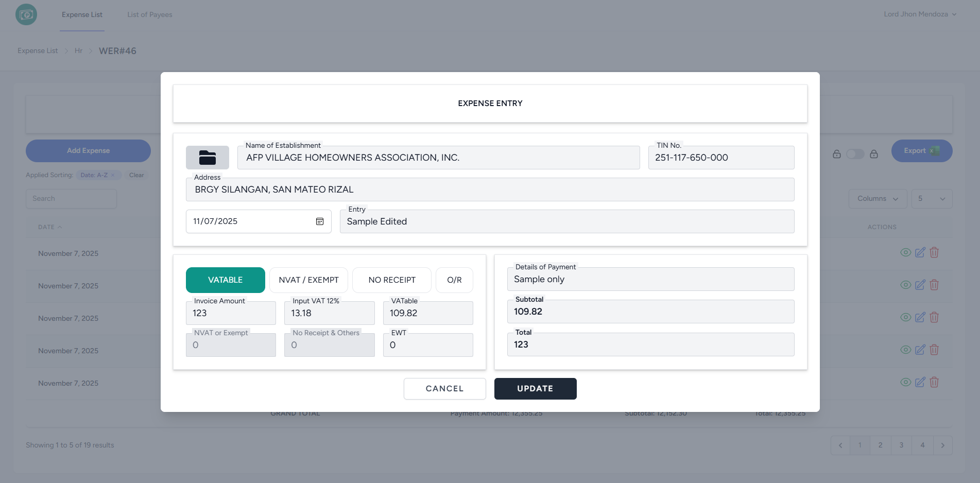
Task: Select the O/R expense type
Action: pos(454,280)
